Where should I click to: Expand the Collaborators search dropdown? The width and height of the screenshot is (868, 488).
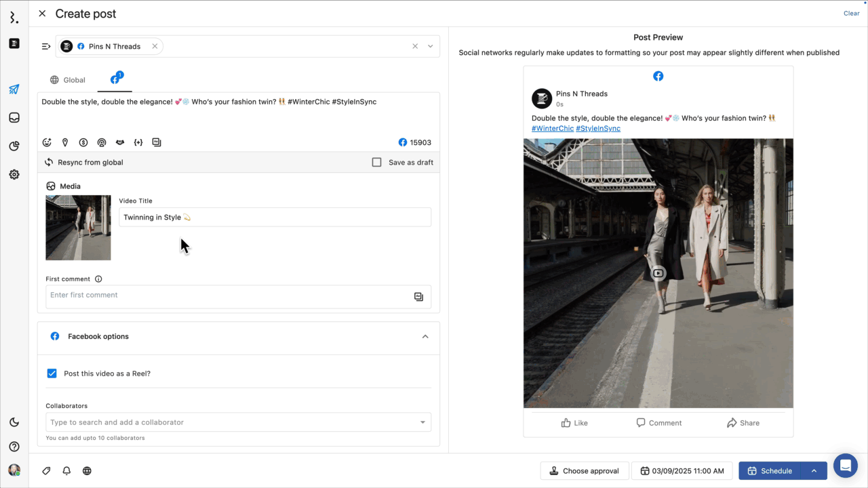[423, 422]
